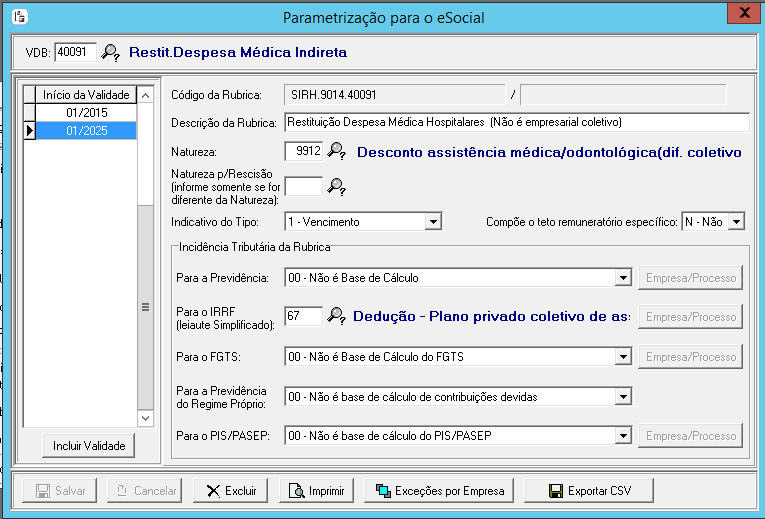Open the Previdência do Regime Próprio dropdown
The height and width of the screenshot is (519, 765).
point(622,397)
